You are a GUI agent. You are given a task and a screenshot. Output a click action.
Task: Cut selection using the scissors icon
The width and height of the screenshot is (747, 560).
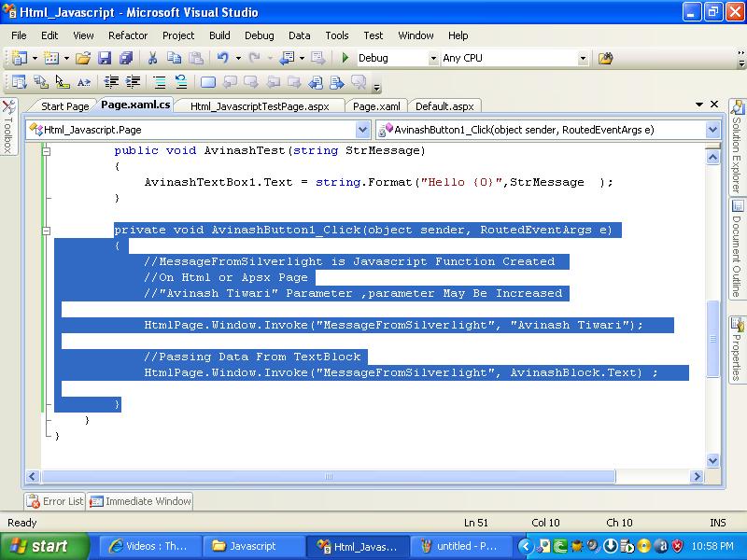pos(152,58)
